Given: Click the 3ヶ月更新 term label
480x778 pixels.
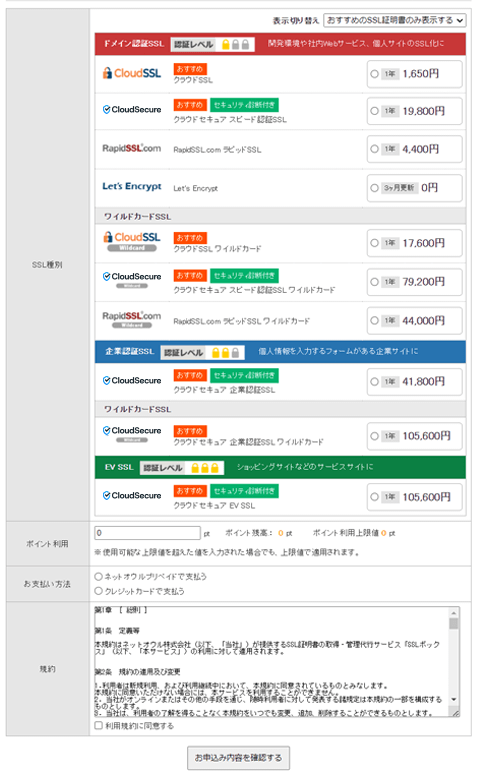Looking at the screenshot, I should [x=399, y=188].
